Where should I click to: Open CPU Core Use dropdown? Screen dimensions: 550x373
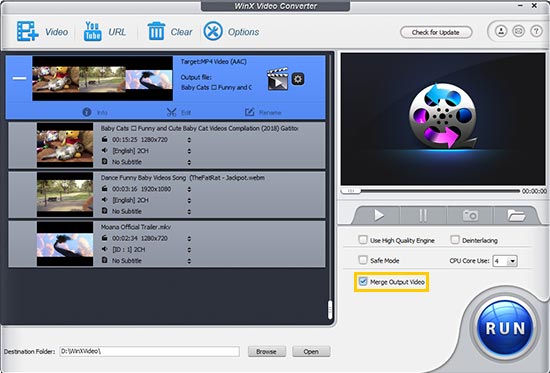[505, 261]
